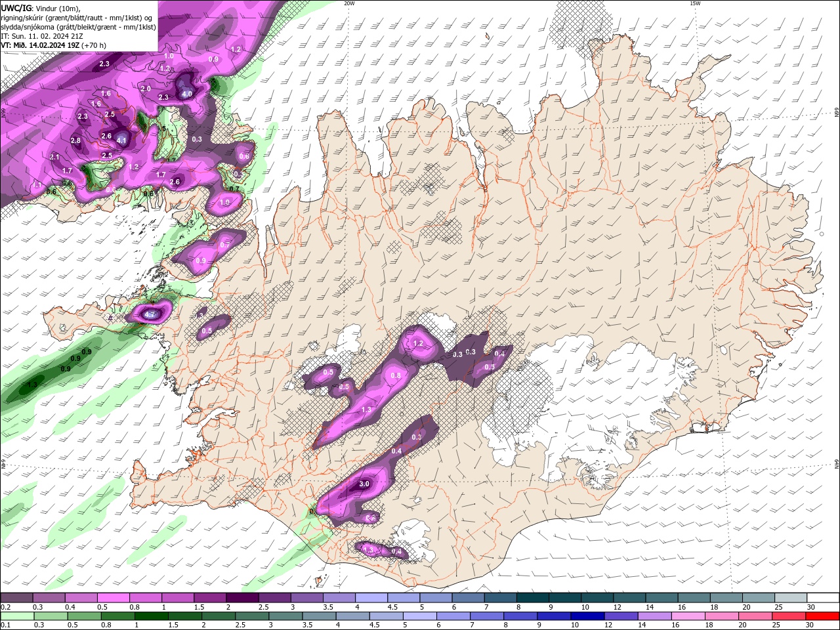Click the "0.2" label on the upper color scale
Image resolution: width=840 pixels, height=630 pixels.
point(5,607)
